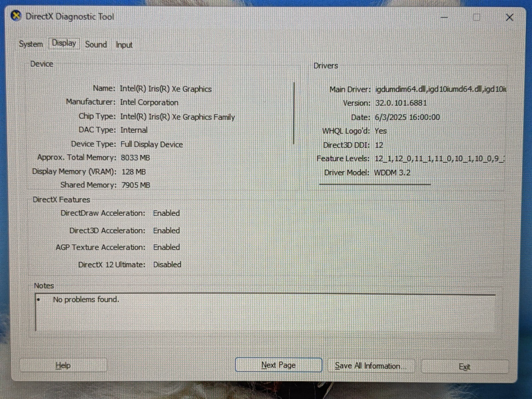Click Save All Information button

coord(370,366)
